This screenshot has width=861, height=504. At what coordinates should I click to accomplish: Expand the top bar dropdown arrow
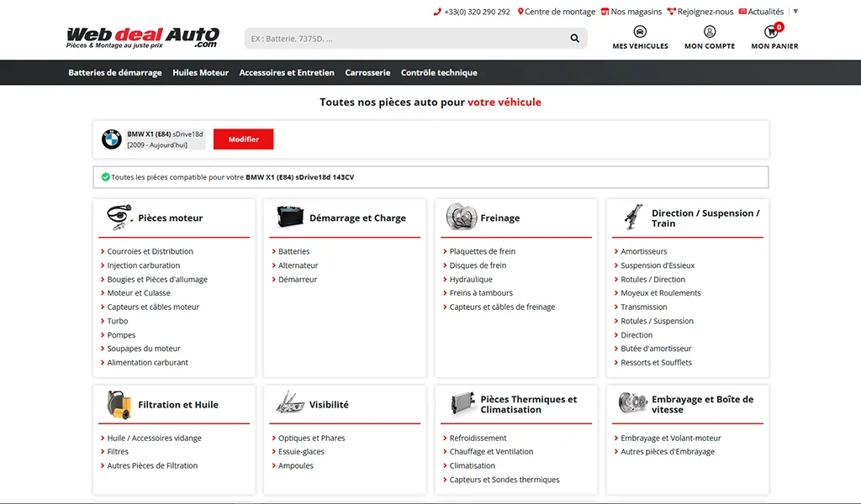(795, 12)
